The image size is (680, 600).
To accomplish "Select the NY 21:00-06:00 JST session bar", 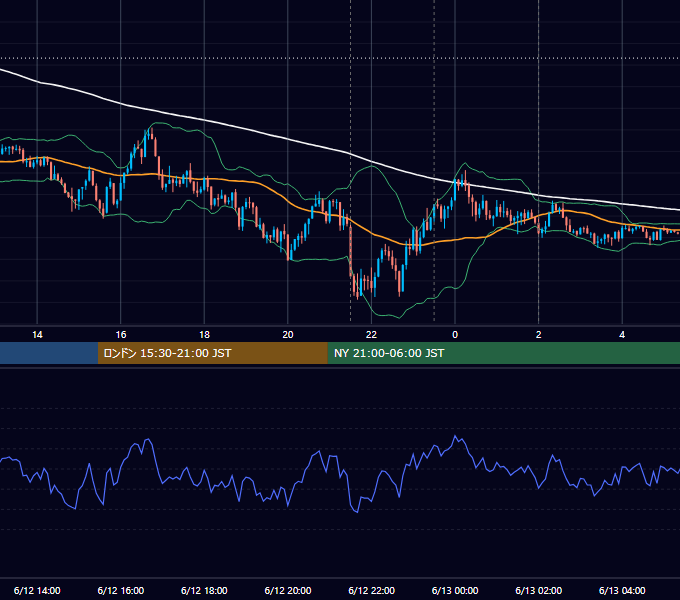I will click(503, 353).
